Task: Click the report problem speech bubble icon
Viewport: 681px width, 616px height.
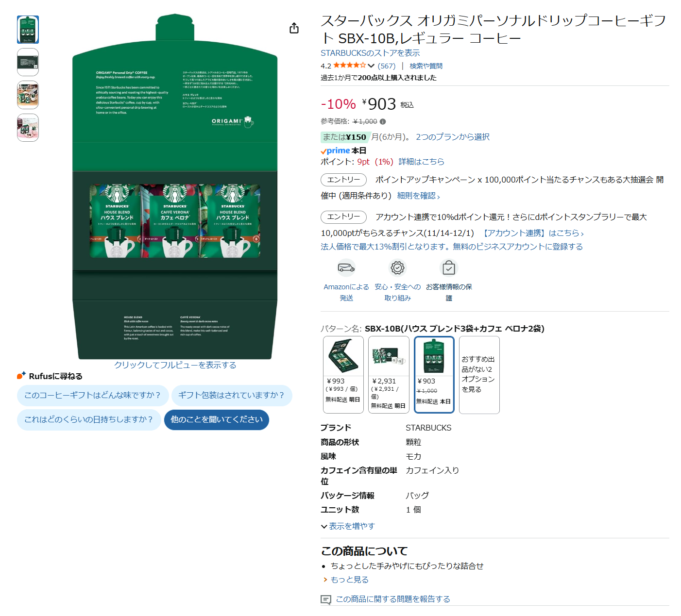Action: (326, 599)
